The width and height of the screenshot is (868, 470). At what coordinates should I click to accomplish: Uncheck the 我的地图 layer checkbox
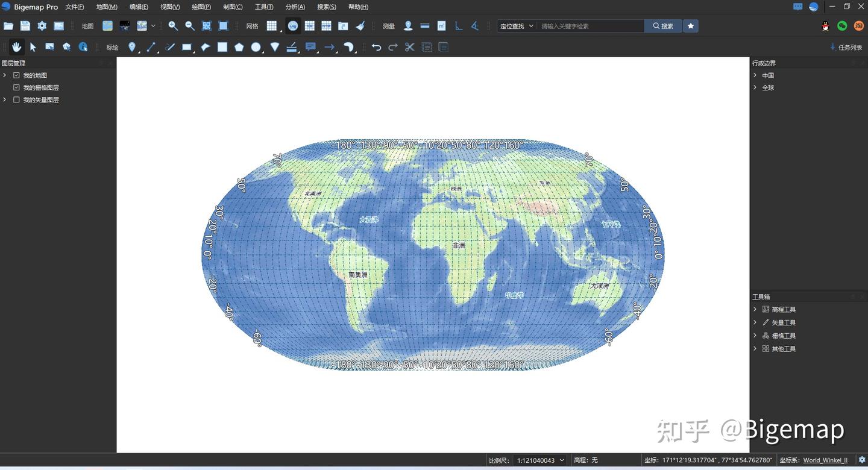coord(17,75)
